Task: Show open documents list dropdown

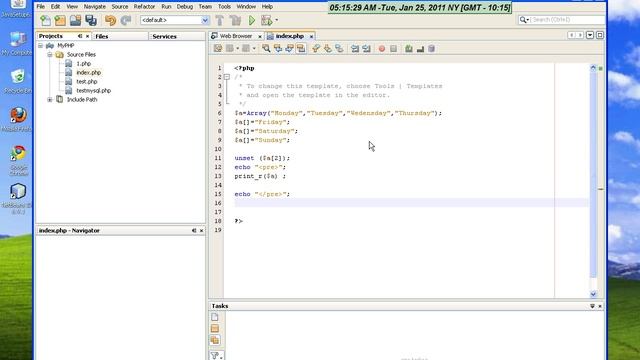Action: (590, 35)
